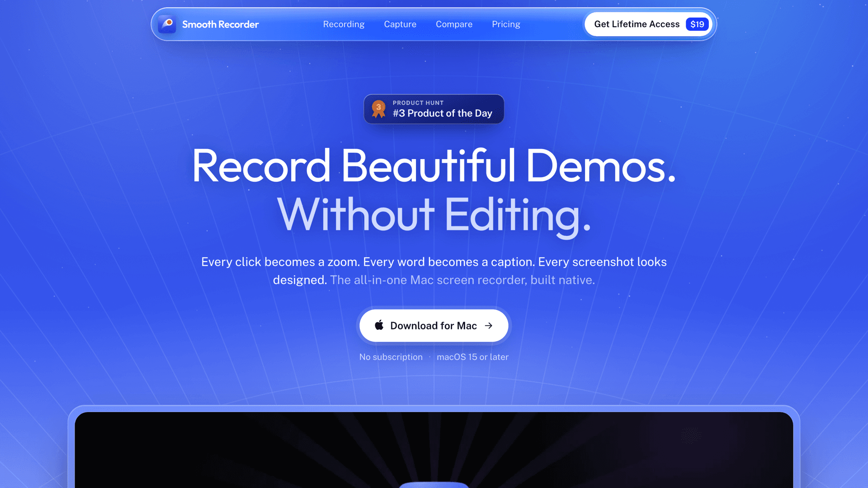868x488 pixels.
Task: Click the 'macOS 15 or later' text
Action: click(472, 357)
